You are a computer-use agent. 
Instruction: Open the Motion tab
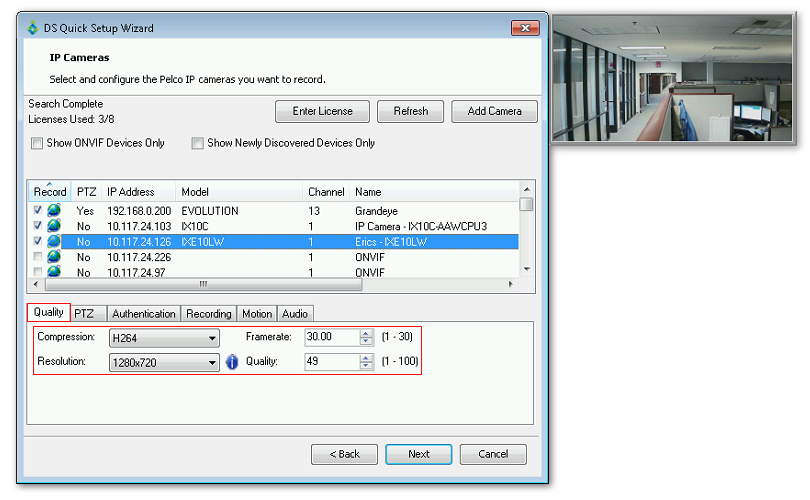click(257, 313)
